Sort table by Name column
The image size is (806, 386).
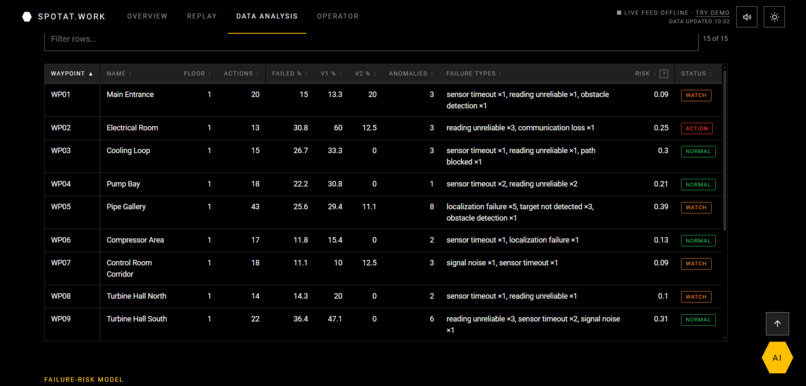(119, 74)
